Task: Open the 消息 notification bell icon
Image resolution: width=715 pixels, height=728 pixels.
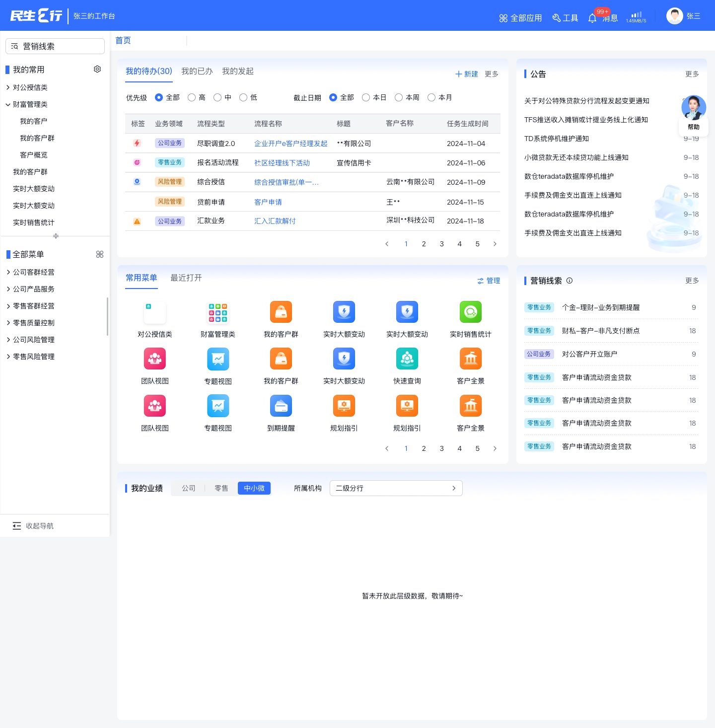Action: pos(592,18)
